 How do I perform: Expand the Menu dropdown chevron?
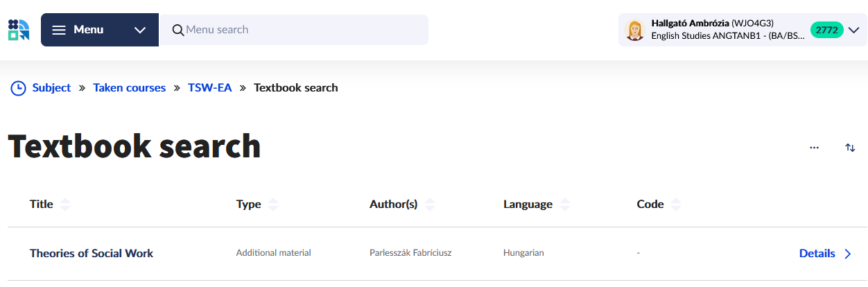[140, 30]
